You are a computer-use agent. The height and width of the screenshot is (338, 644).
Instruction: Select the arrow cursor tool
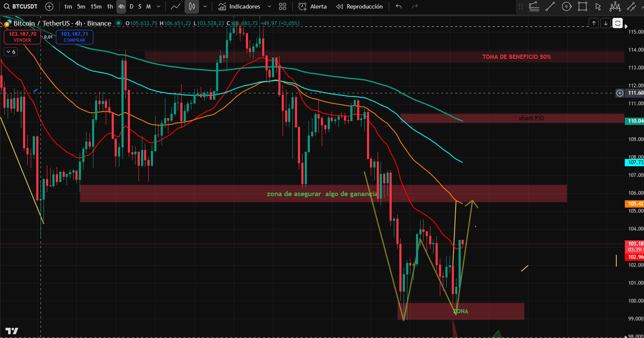(599, 6)
